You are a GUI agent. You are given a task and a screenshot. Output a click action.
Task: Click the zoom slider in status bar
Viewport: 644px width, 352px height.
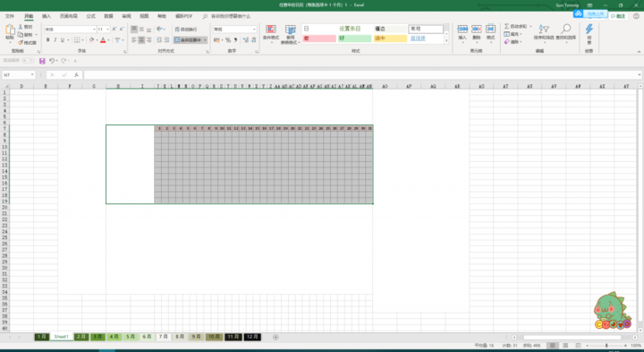click(x=606, y=346)
